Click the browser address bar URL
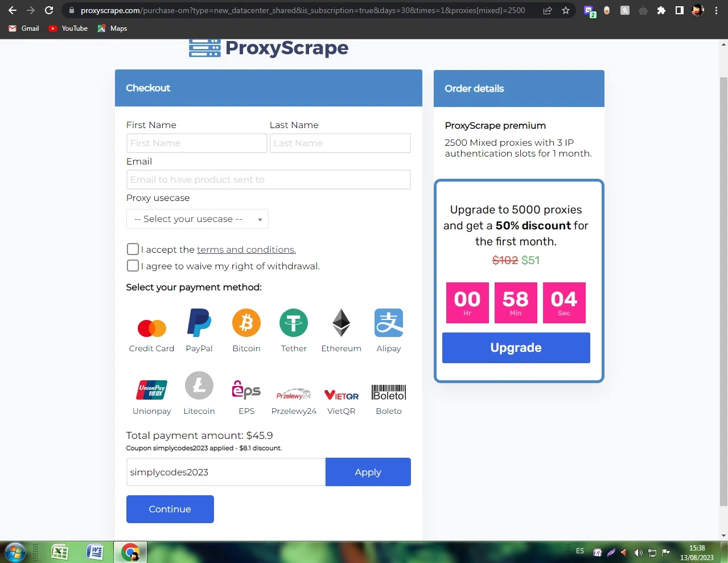The image size is (728, 563). coord(303,10)
